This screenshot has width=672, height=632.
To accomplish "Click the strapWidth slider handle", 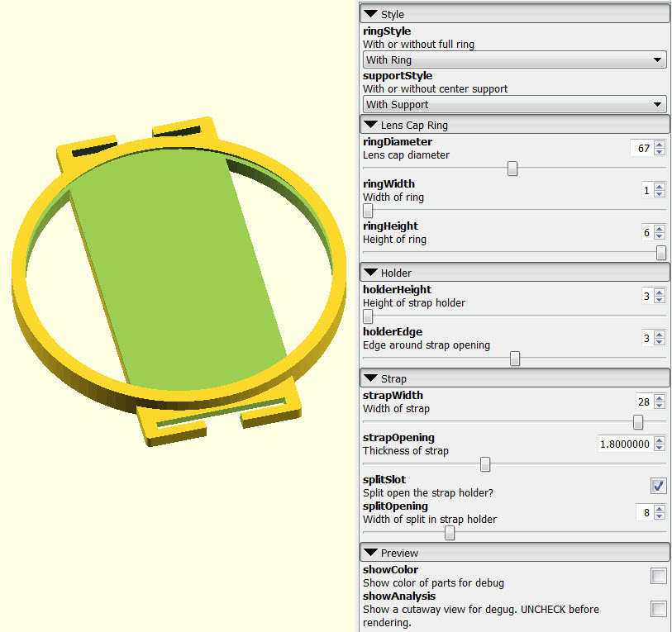I will pyautogui.click(x=638, y=422).
